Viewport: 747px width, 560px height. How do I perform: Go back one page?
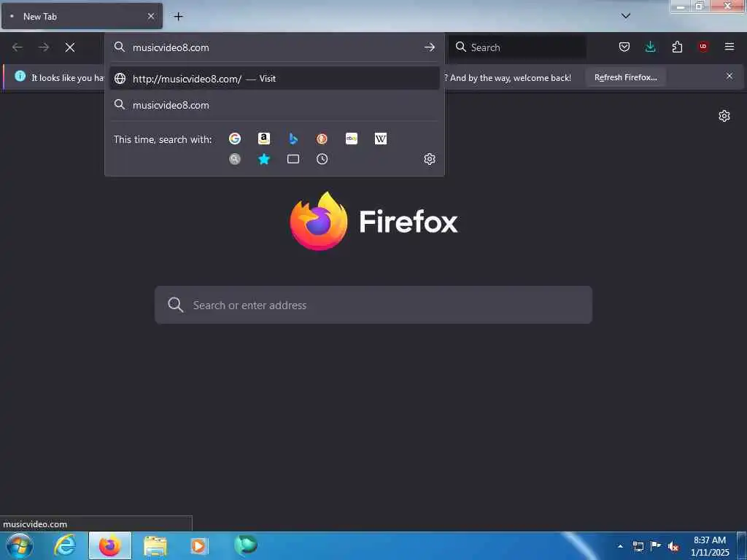click(x=18, y=47)
